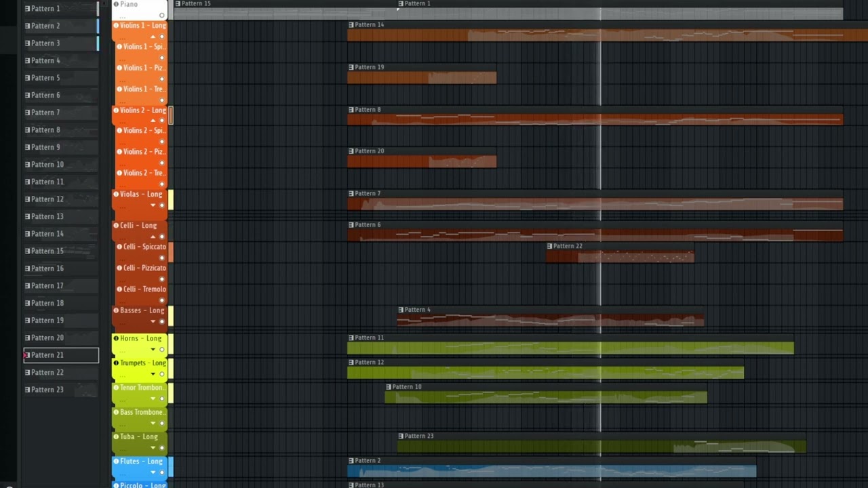This screenshot has width=868, height=488.
Task: Mute the Basses - Long track
Action: pyautogui.click(x=161, y=321)
